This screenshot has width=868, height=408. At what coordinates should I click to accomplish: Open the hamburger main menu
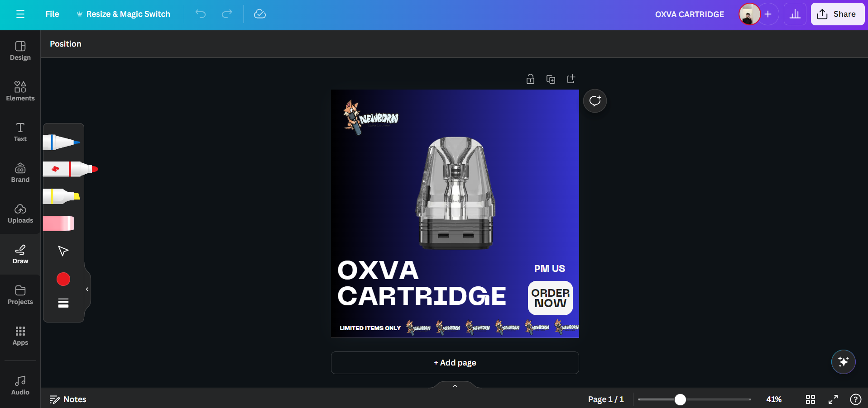(20, 14)
